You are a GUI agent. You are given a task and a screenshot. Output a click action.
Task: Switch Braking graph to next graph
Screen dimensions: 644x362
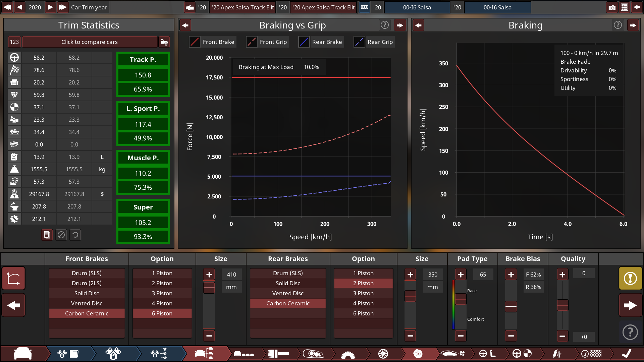633,25
